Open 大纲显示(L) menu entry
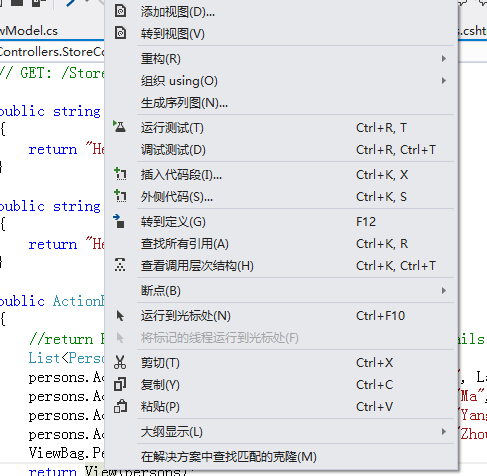The image size is (487, 476). pyautogui.click(x=281, y=432)
